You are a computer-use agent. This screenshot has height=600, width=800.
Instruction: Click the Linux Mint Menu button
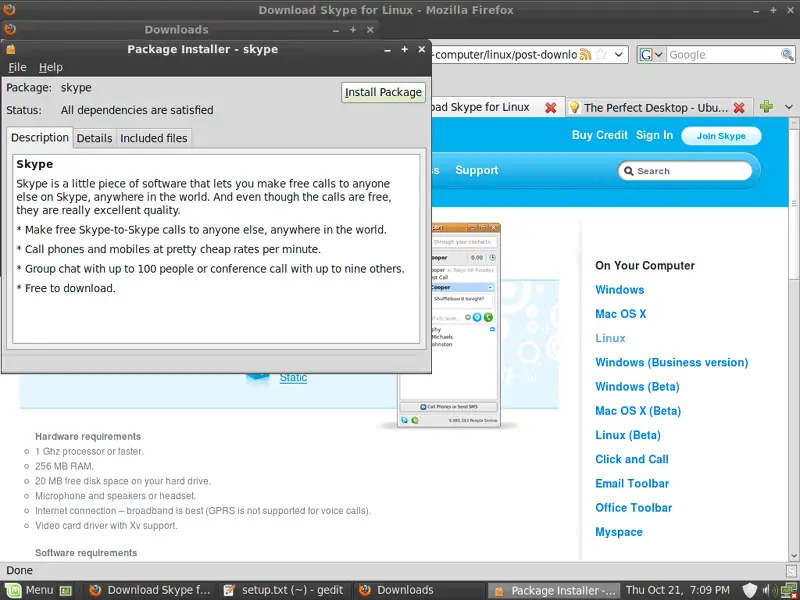29,590
